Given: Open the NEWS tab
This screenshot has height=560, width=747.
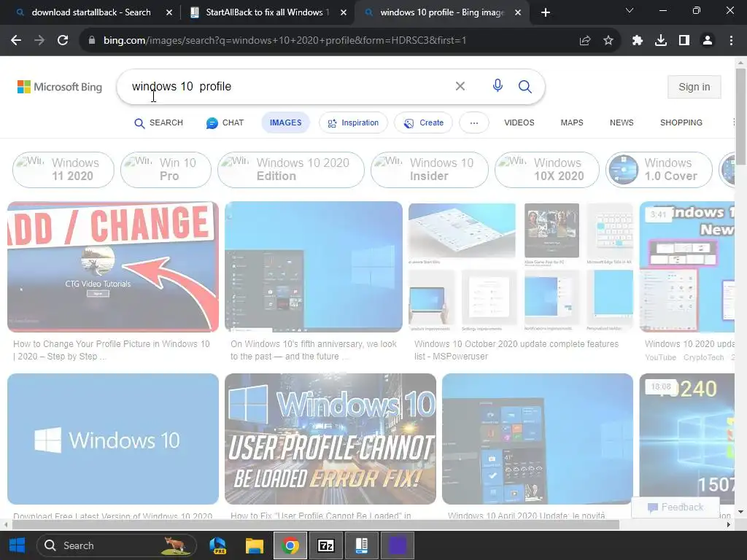Looking at the screenshot, I should click(x=622, y=122).
